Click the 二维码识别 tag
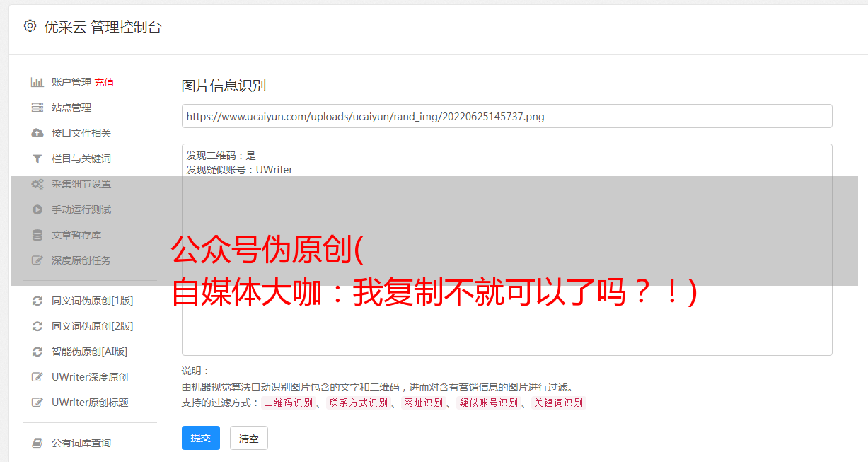The height and width of the screenshot is (462, 868). (288, 403)
